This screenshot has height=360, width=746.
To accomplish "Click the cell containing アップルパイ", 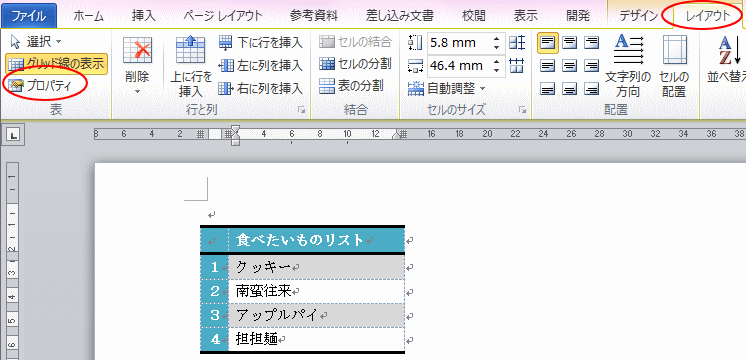I will coord(316,315).
